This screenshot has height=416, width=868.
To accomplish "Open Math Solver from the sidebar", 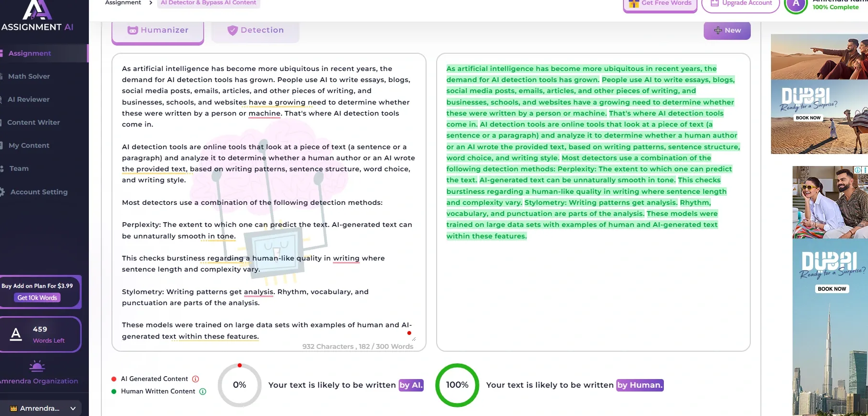I will 29,76.
